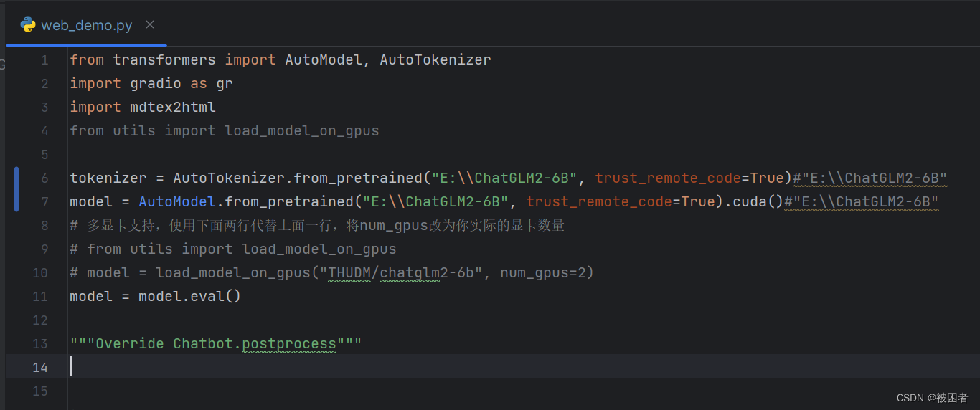Click the blue change marker beside line 6

tap(17, 190)
